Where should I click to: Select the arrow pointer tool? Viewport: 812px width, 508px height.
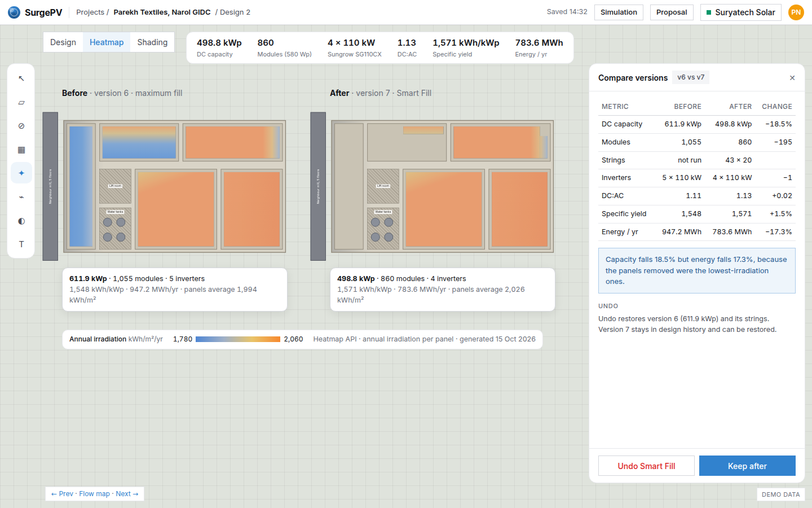pos(21,78)
